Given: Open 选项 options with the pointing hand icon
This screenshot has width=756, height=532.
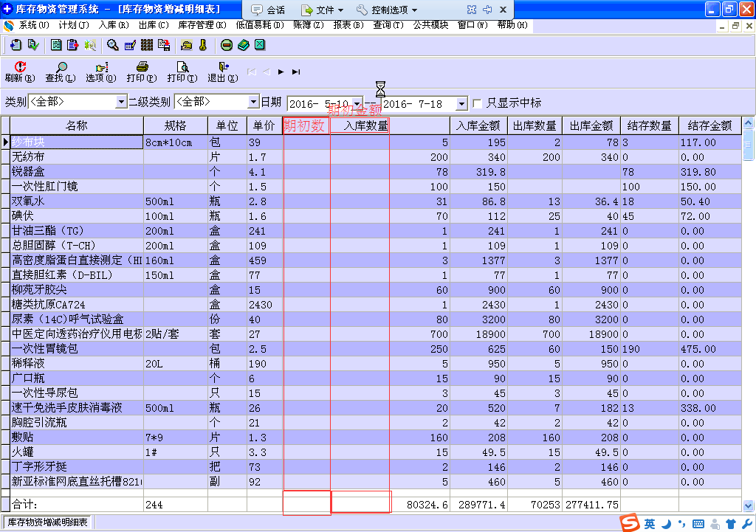Looking at the screenshot, I should click(x=101, y=66).
